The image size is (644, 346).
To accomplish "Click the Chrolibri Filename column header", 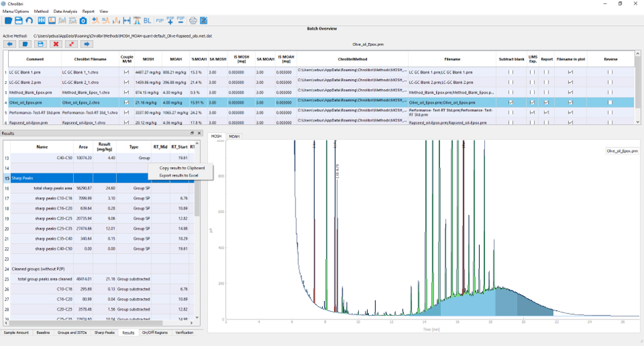I will 90,59.
